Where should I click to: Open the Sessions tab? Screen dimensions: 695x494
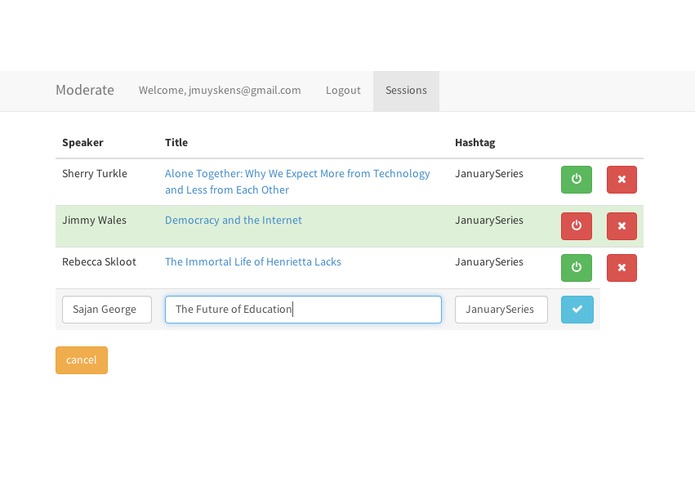point(406,91)
